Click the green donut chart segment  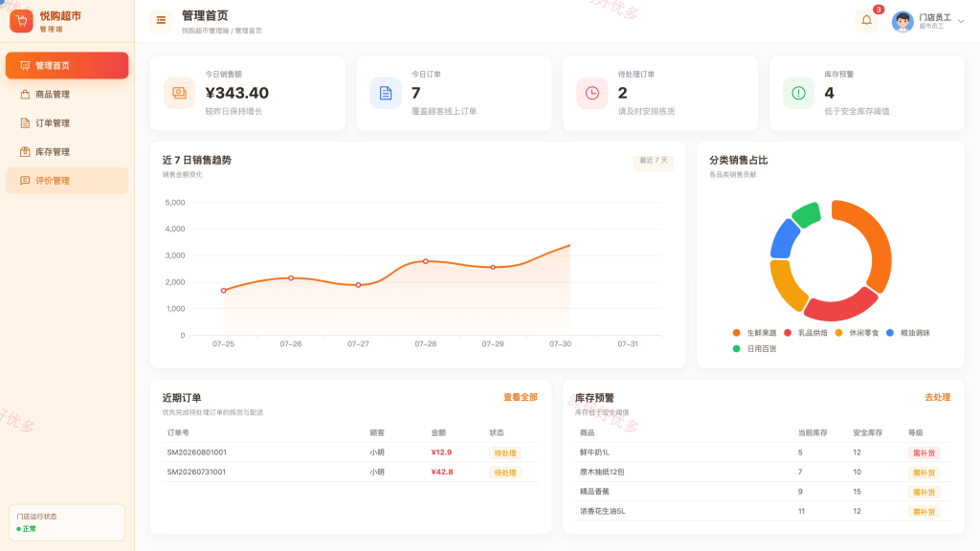pyautogui.click(x=808, y=214)
